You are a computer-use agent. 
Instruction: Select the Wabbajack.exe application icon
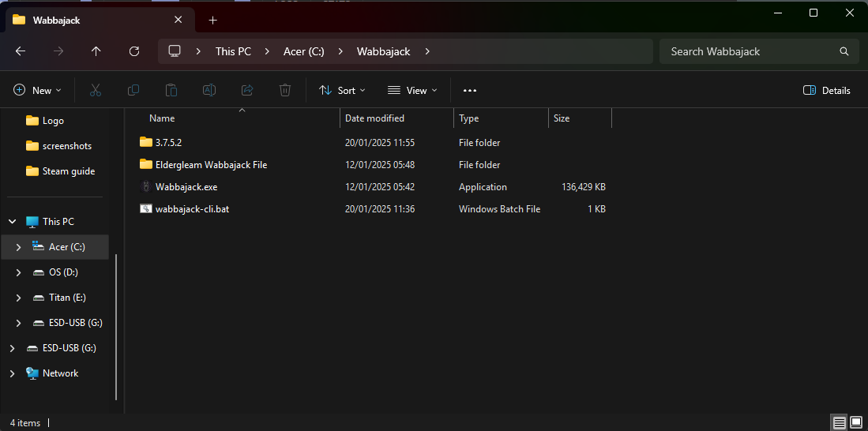coord(145,187)
